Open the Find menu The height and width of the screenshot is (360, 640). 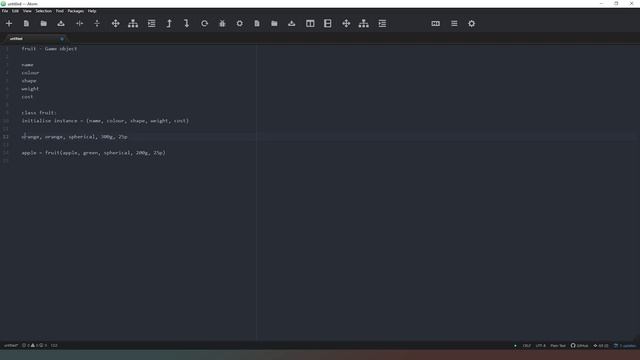pyautogui.click(x=60, y=11)
